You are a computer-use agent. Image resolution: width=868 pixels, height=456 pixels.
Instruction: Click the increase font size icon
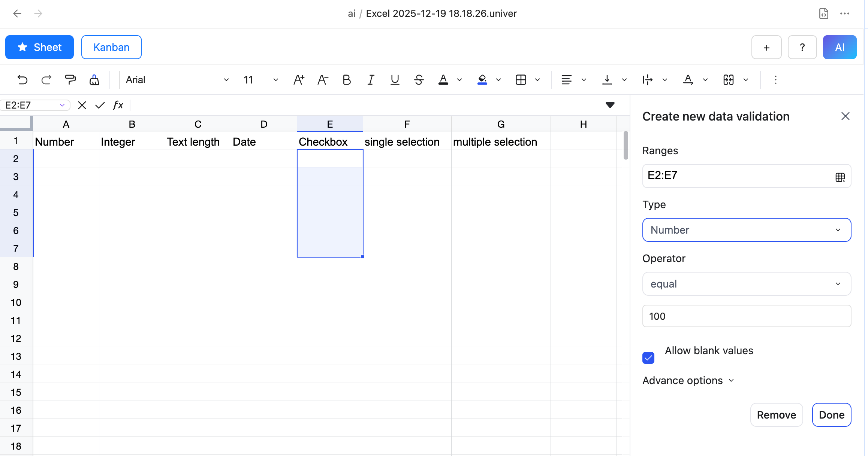point(299,80)
